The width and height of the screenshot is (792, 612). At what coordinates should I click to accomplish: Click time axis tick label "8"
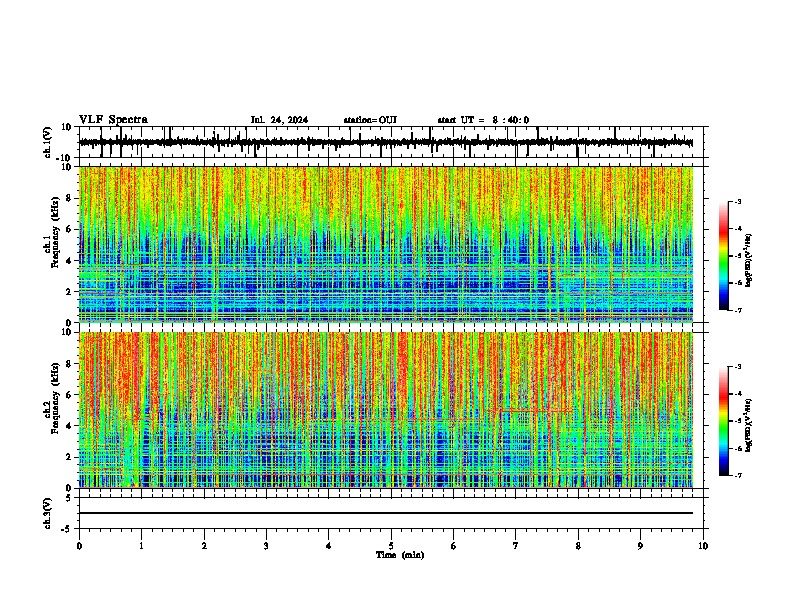[578, 546]
